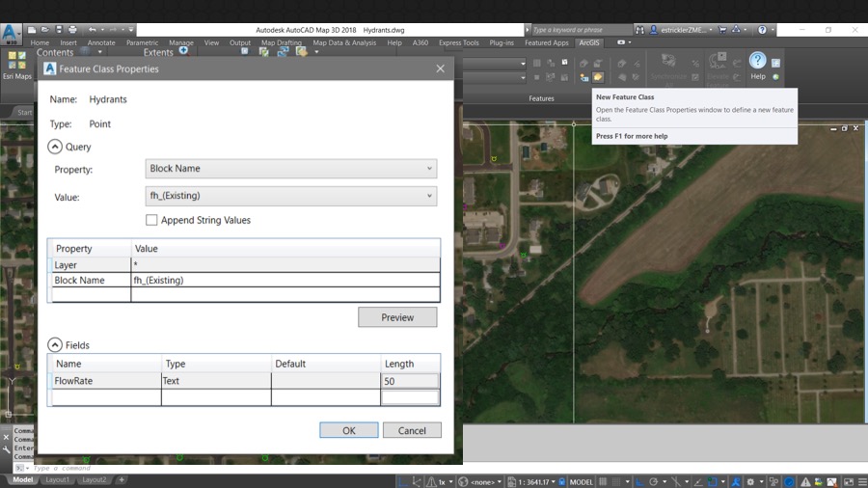Screen dimensions: 868x488
Task: Click the FlowRate field name cell
Action: [x=106, y=381]
